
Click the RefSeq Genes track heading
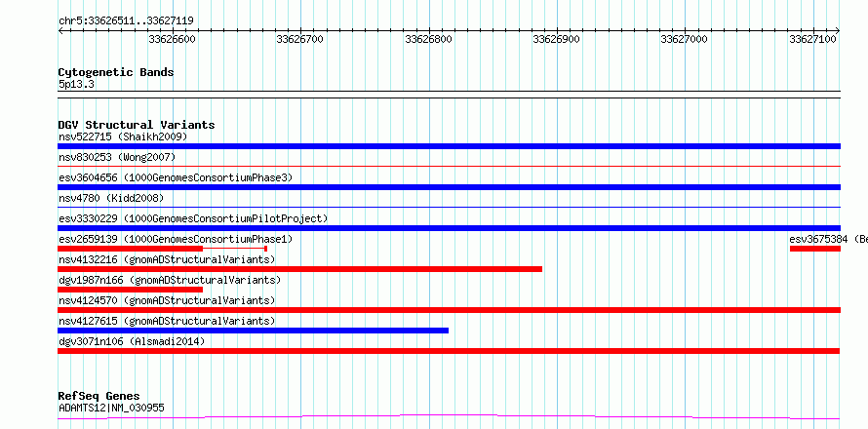[99, 397]
